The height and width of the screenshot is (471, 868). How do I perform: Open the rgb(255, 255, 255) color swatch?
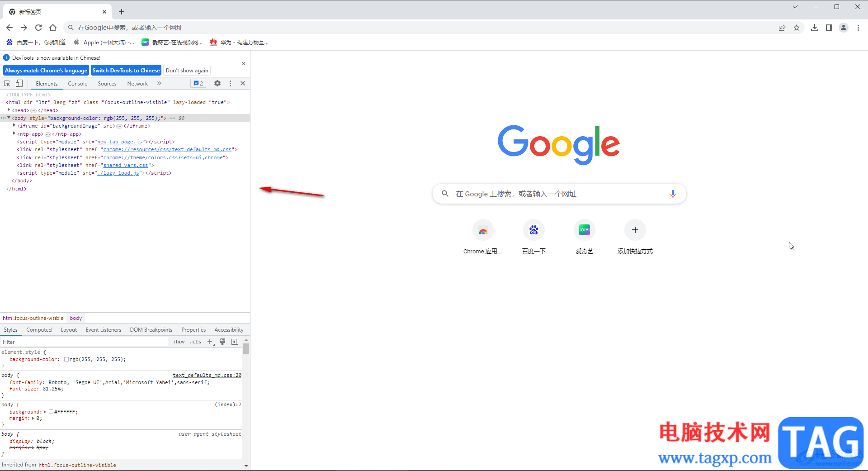[66, 359]
